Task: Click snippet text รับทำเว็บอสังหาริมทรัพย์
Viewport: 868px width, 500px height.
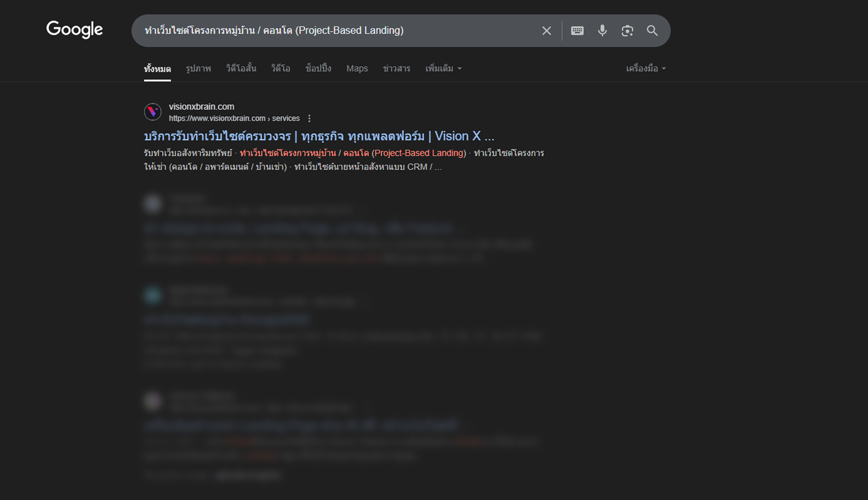Action: (x=188, y=153)
